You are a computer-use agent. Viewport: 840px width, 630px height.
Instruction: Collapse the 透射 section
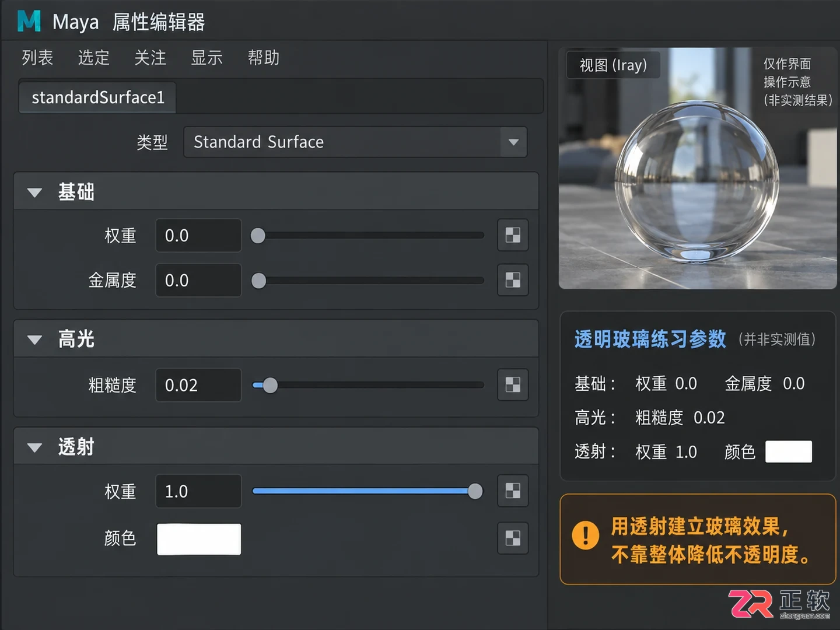tap(35, 447)
